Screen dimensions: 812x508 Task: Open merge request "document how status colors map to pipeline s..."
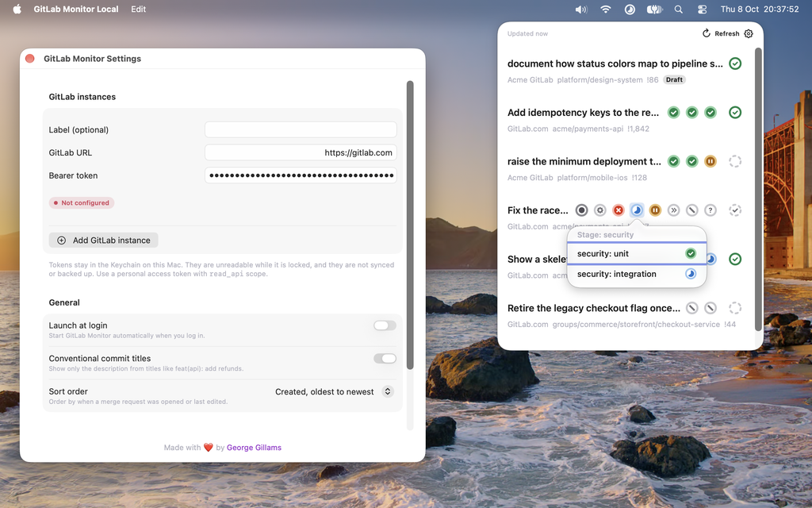click(615, 63)
